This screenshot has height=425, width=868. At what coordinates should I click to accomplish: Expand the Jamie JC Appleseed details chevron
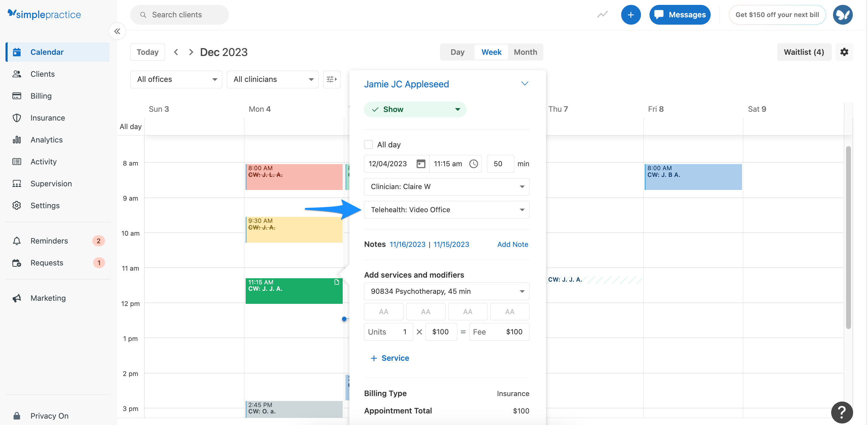pos(525,83)
